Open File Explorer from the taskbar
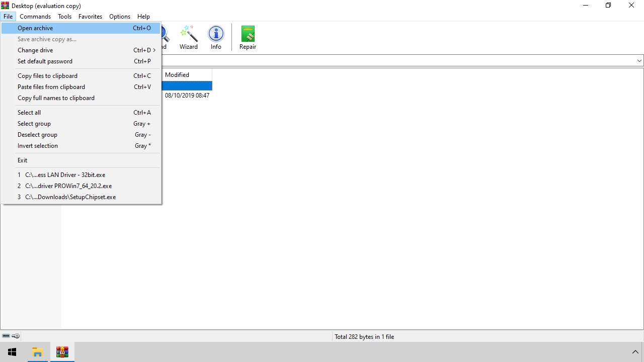 pos(37,352)
